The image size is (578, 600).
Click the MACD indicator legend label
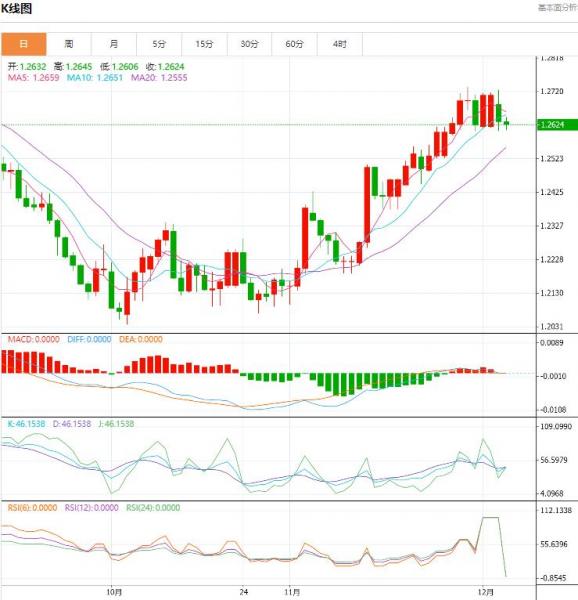click(34, 339)
